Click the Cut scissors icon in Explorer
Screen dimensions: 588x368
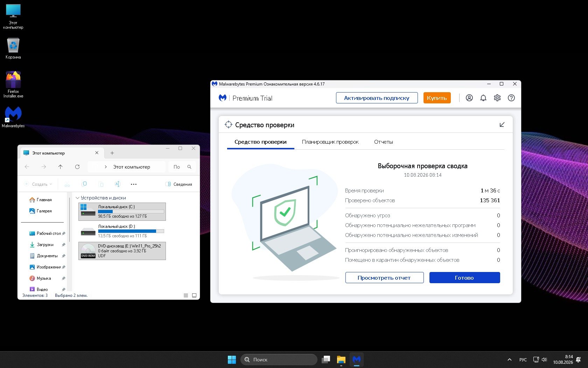click(x=67, y=184)
